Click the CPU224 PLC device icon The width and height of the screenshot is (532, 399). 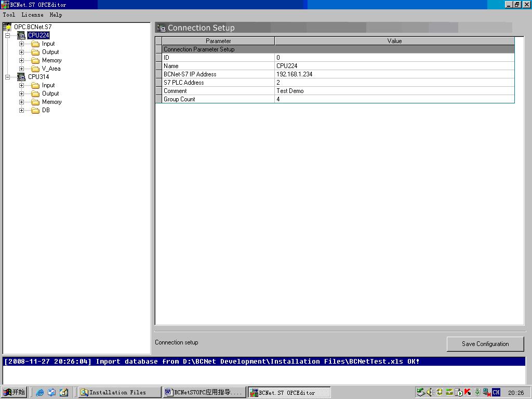(21, 35)
